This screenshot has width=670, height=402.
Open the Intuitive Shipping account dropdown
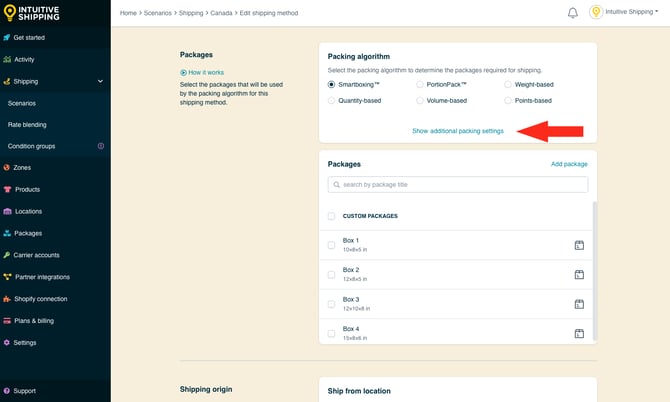coord(632,12)
